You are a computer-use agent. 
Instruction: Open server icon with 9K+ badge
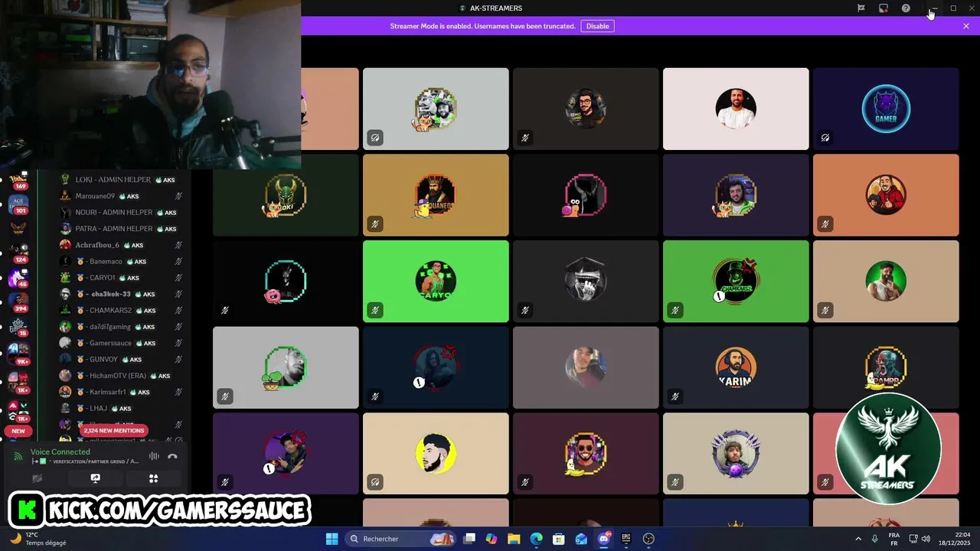[18, 354]
